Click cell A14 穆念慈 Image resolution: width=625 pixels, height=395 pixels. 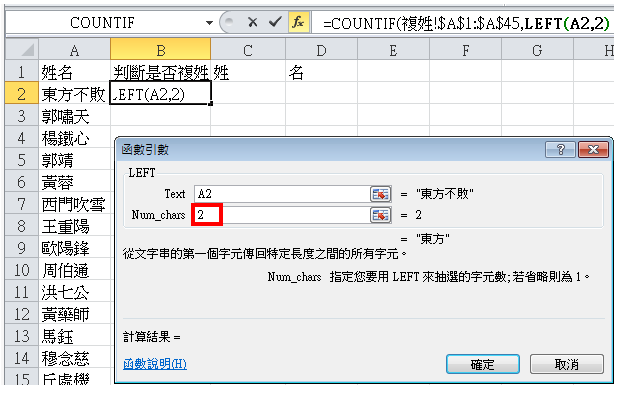75,358
